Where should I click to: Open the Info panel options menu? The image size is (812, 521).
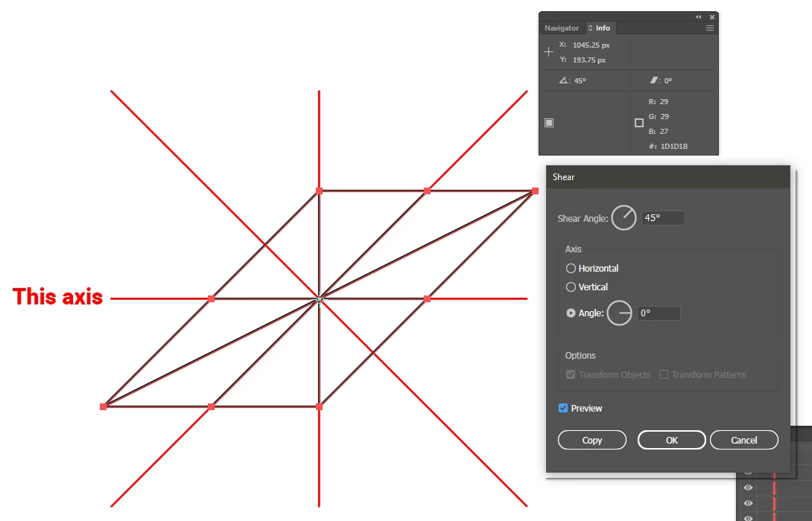tap(710, 28)
